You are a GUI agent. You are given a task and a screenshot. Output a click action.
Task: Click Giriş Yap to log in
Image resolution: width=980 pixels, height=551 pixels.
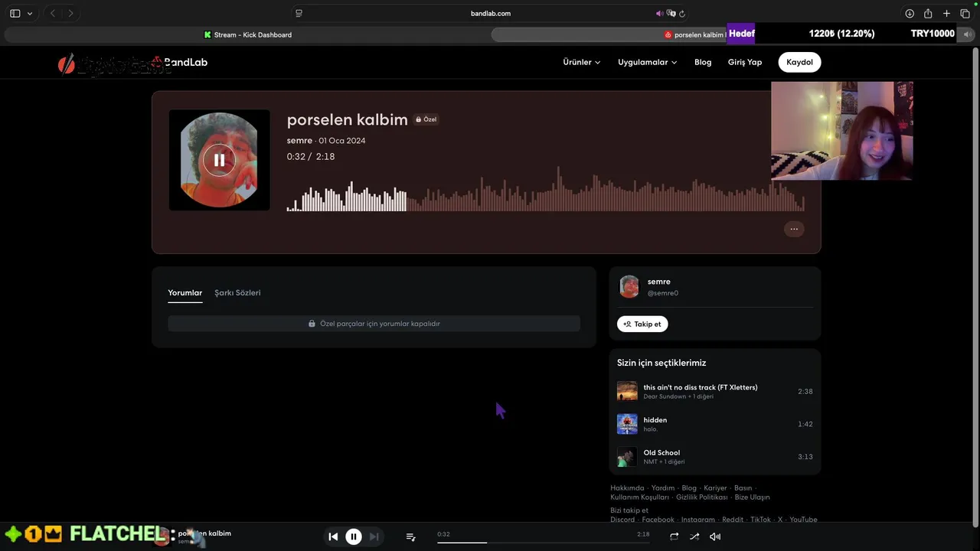745,62
